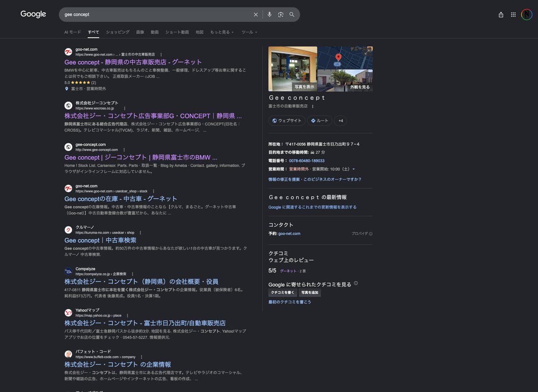The width and height of the screenshot is (538, 392).
Task: Open 株式会社ジー・コンセプト広告事業部 result
Action: (x=153, y=116)
